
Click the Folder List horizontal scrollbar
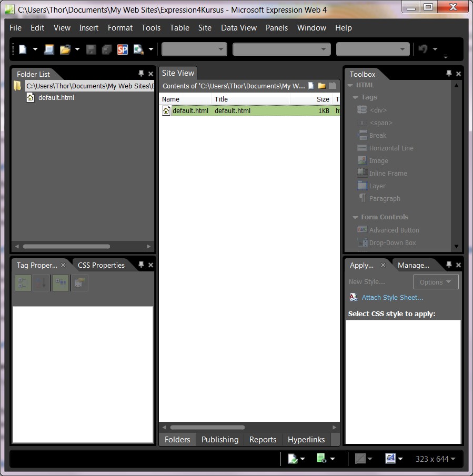click(x=66, y=246)
